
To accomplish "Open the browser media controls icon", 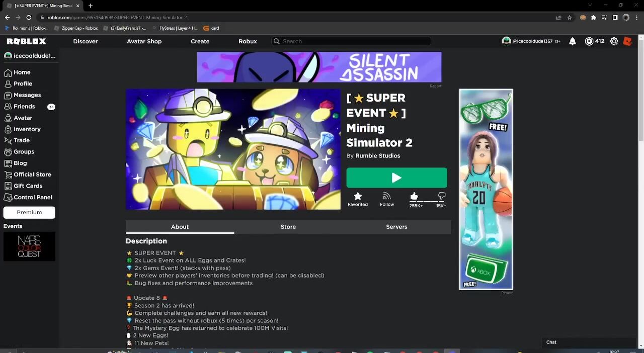I will coord(604,17).
